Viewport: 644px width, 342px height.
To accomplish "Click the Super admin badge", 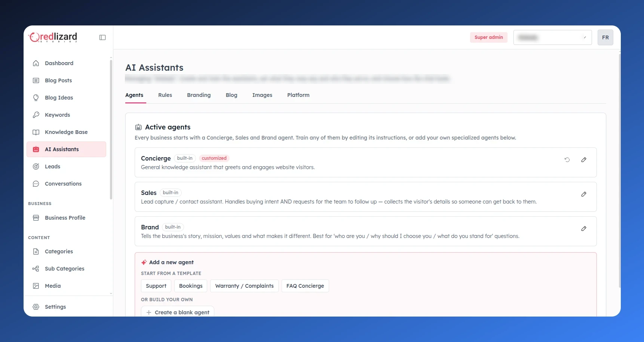I will tap(488, 37).
